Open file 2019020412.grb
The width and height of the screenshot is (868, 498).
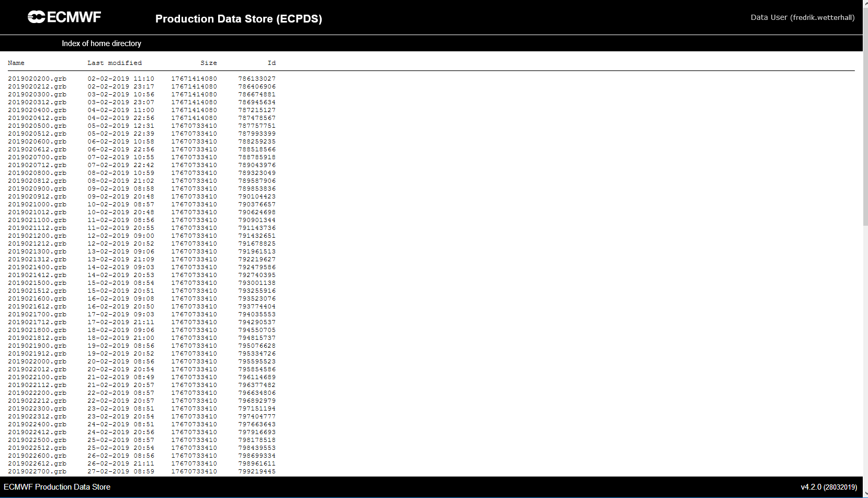(x=37, y=118)
